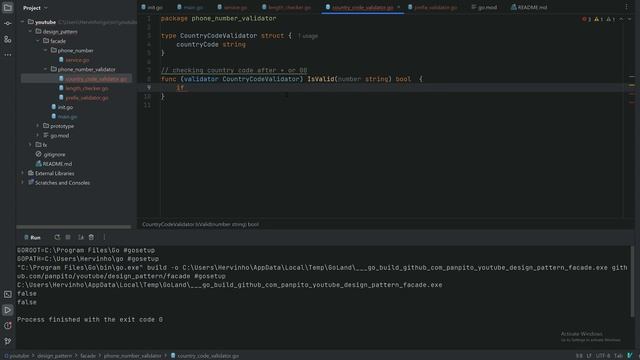Viewport: 640px width, 360px height.
Task: Expand External Libraries node
Action: click(22, 173)
